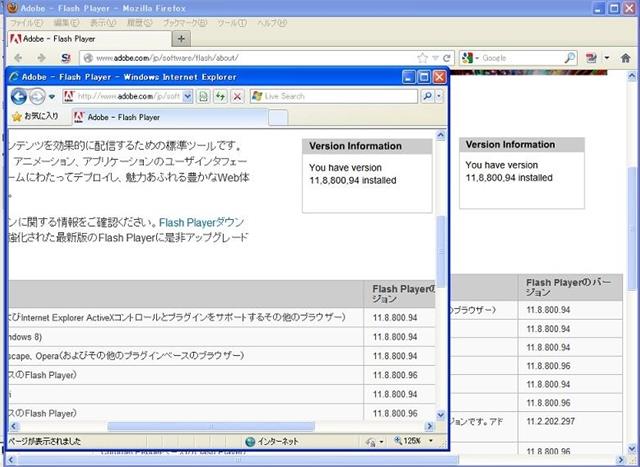Select IE Adobe - Flash Player tab
640x467 pixels.
pyautogui.click(x=170, y=117)
